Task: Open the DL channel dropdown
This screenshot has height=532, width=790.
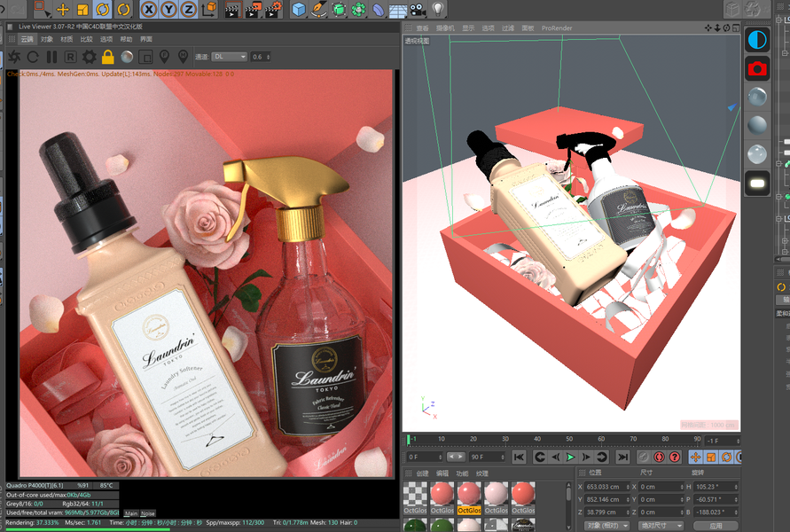Action: click(230, 57)
